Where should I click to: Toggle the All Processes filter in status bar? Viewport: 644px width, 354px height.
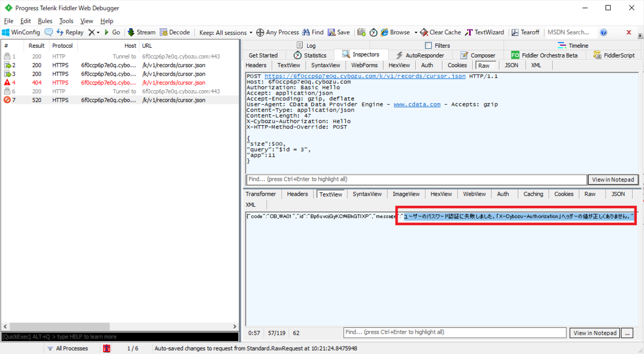coord(67,348)
